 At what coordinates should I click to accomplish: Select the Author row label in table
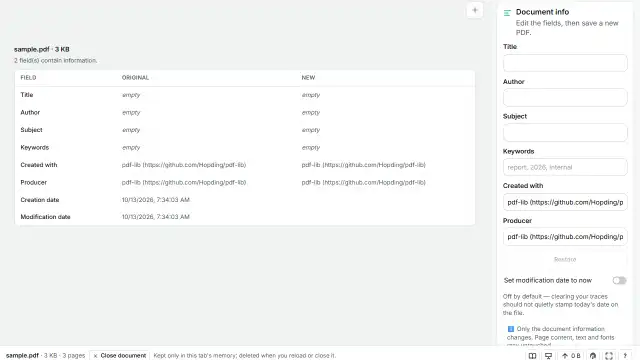coord(30,112)
